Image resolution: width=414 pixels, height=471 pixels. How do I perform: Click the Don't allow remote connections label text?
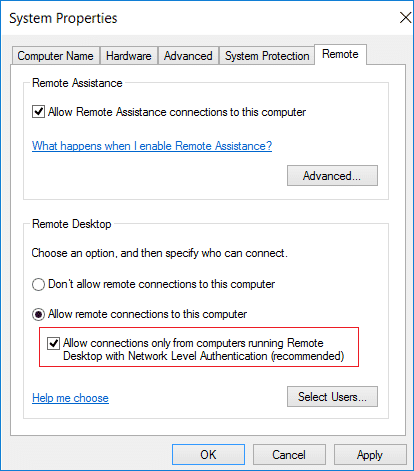162,284
